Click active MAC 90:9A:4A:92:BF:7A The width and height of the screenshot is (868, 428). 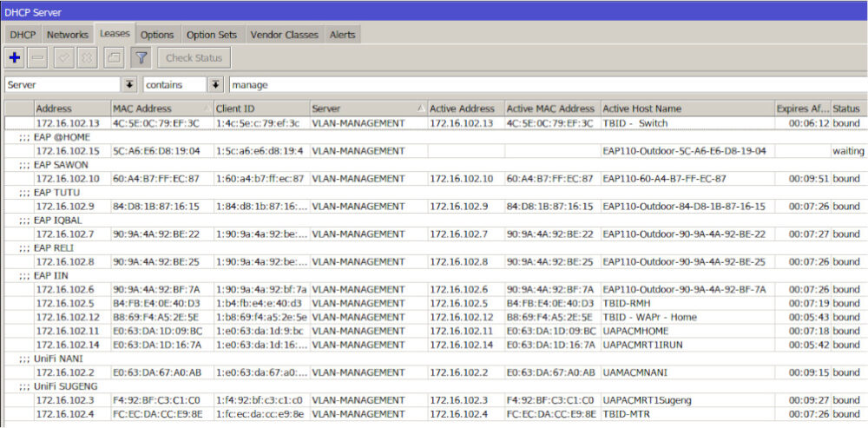point(549,290)
